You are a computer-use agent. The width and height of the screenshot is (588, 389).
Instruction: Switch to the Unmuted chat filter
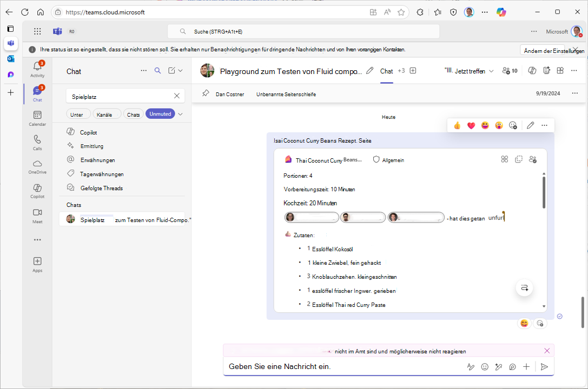click(x=160, y=113)
